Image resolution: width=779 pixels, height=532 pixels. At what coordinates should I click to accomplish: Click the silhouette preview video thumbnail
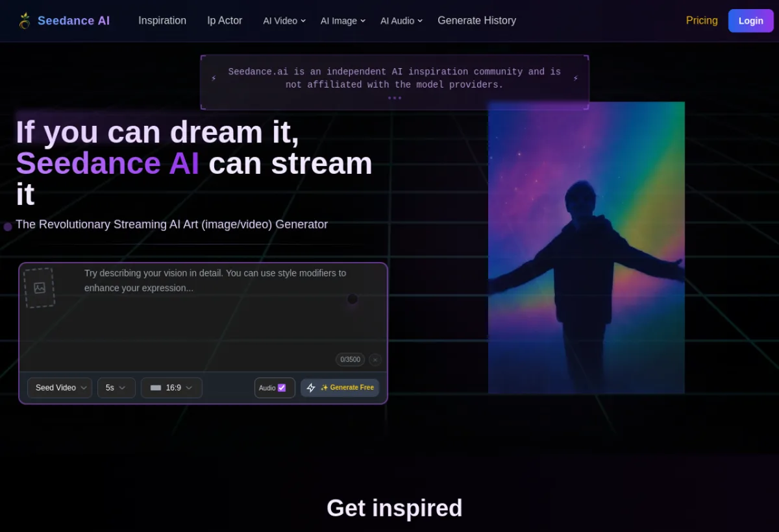tap(586, 248)
